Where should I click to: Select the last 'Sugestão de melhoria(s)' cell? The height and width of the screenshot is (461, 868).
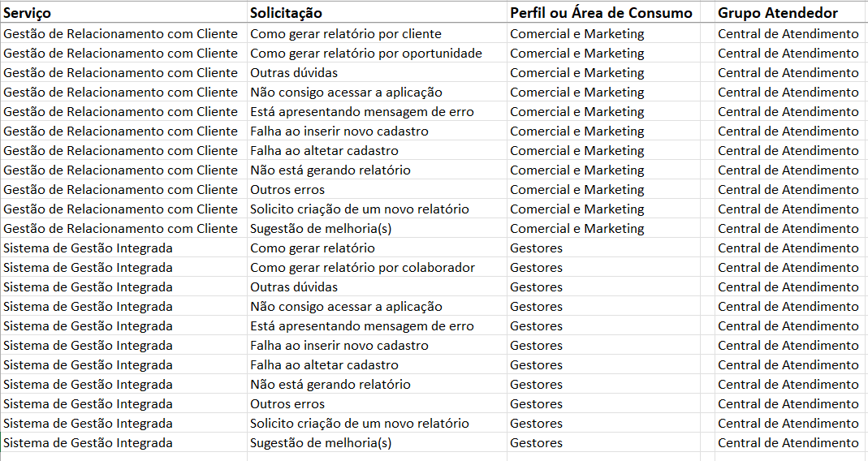(321, 443)
